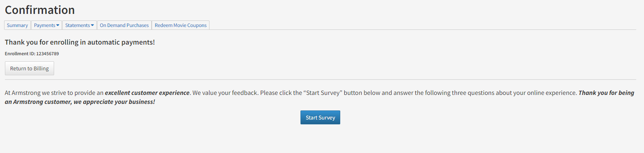Click the quoted “Start Survey” text in paragraph
The width and height of the screenshot is (644, 153).
[323, 93]
